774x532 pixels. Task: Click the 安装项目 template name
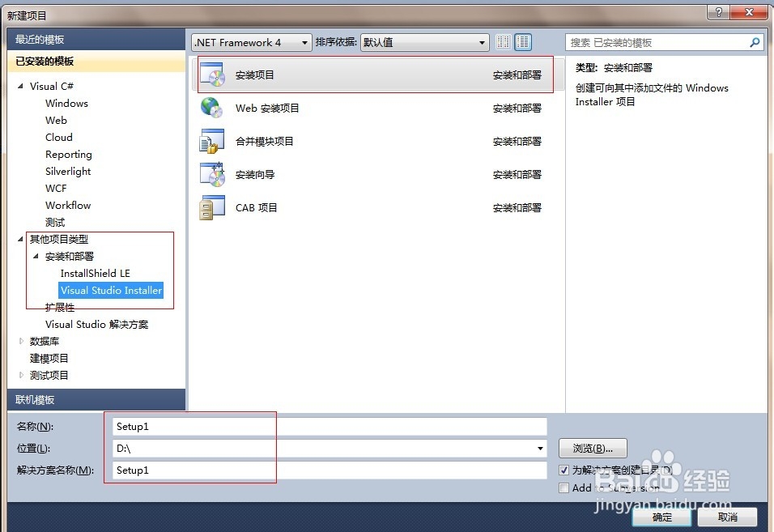(255, 74)
